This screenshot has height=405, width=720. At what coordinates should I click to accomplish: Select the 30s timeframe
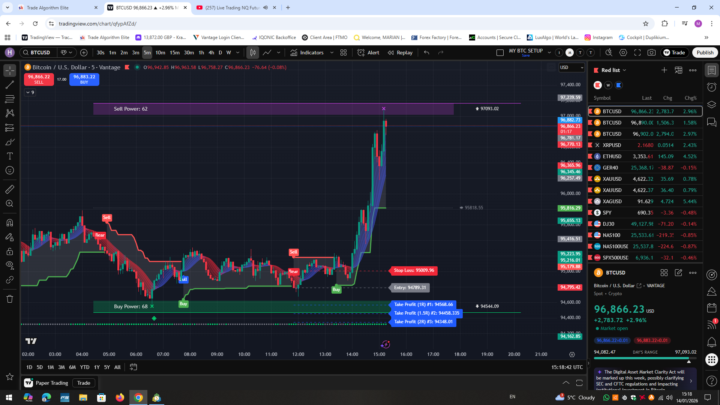[100, 53]
